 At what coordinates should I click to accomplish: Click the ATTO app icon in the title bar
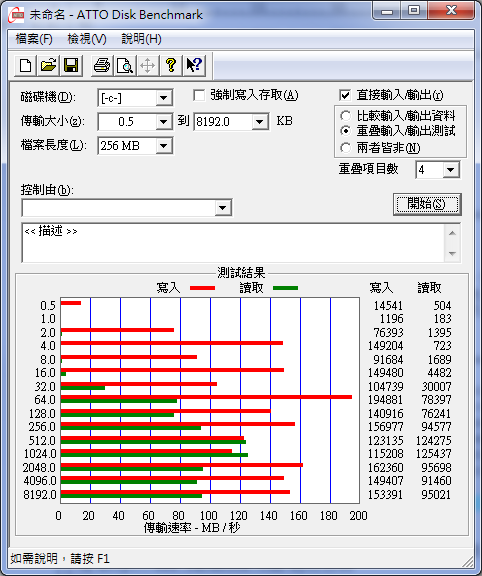(16, 15)
